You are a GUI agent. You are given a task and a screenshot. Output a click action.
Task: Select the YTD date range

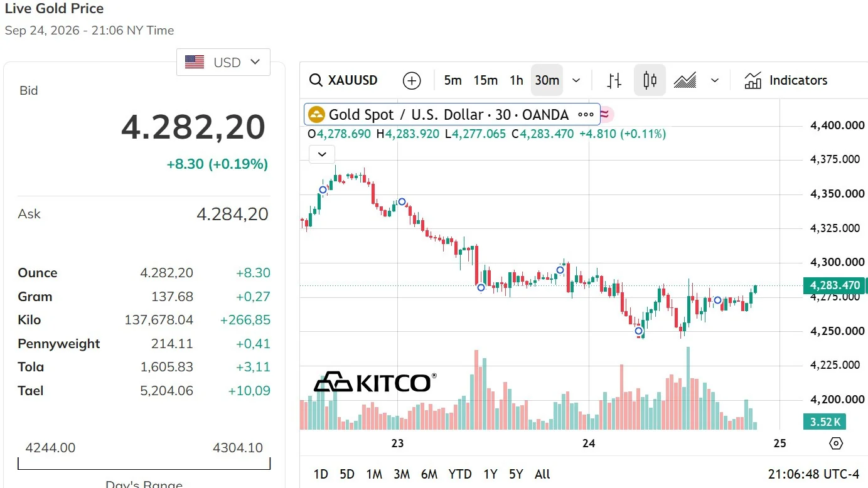click(x=460, y=474)
